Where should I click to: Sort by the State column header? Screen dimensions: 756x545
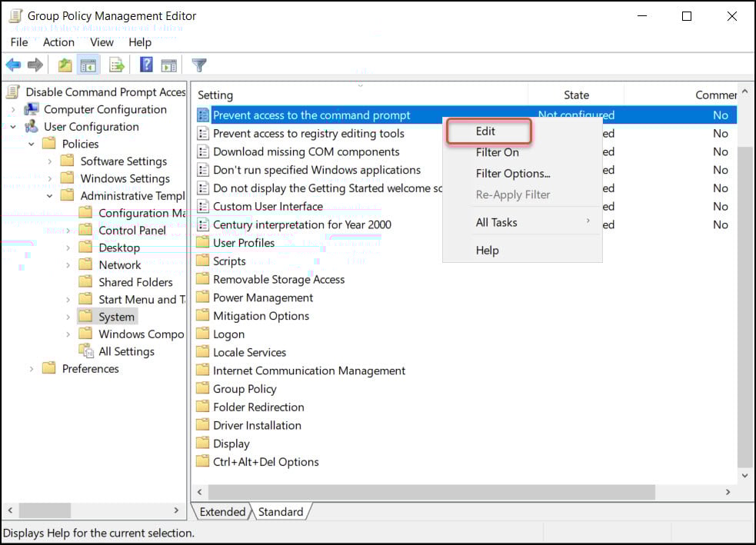click(x=576, y=95)
